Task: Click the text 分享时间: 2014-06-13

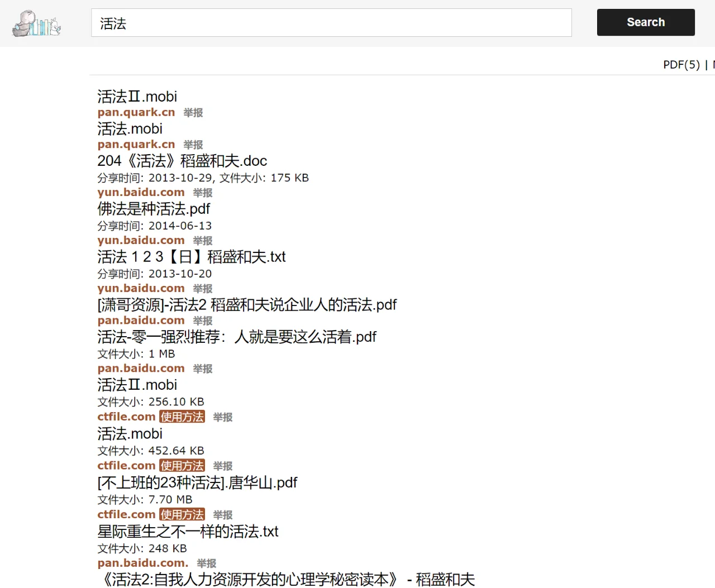Action: (155, 226)
